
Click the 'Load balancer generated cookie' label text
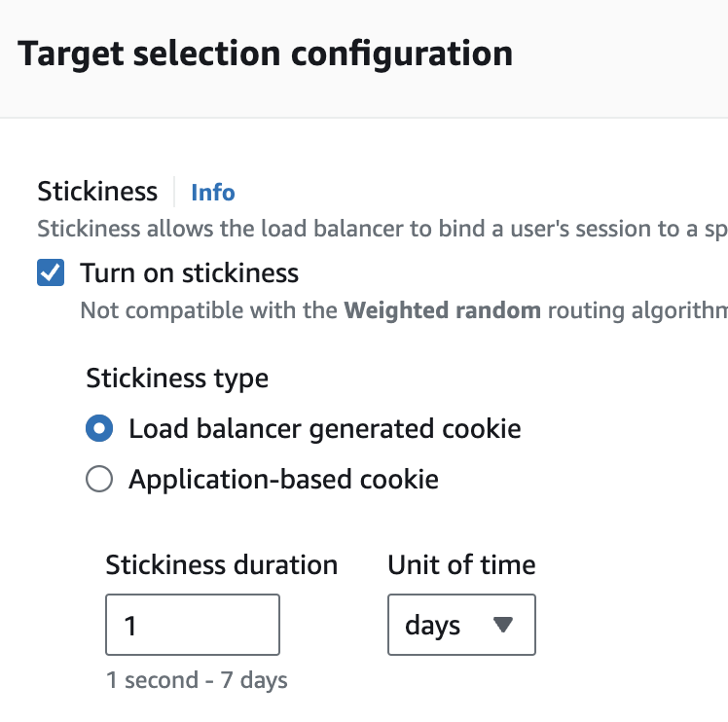pos(324,428)
